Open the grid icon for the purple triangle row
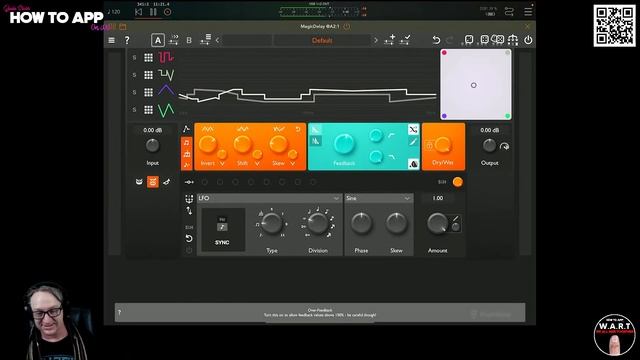The height and width of the screenshot is (360, 640). tap(149, 92)
